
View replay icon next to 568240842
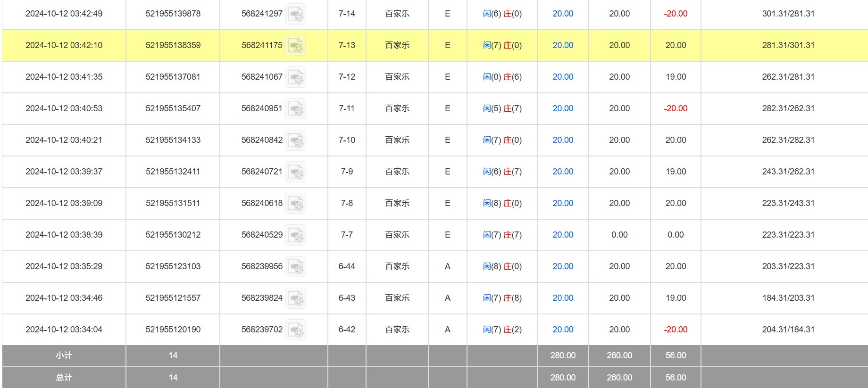pyautogui.click(x=296, y=140)
